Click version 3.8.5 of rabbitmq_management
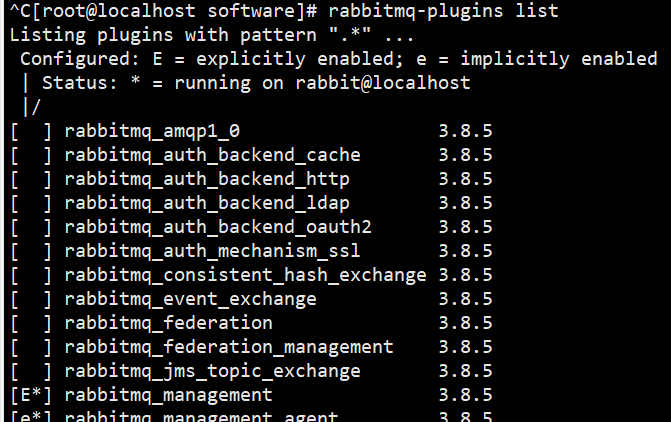The height and width of the screenshot is (422, 671). 465,395
